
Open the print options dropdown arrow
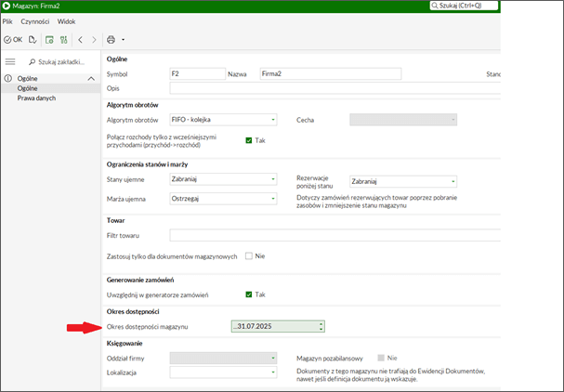point(123,40)
